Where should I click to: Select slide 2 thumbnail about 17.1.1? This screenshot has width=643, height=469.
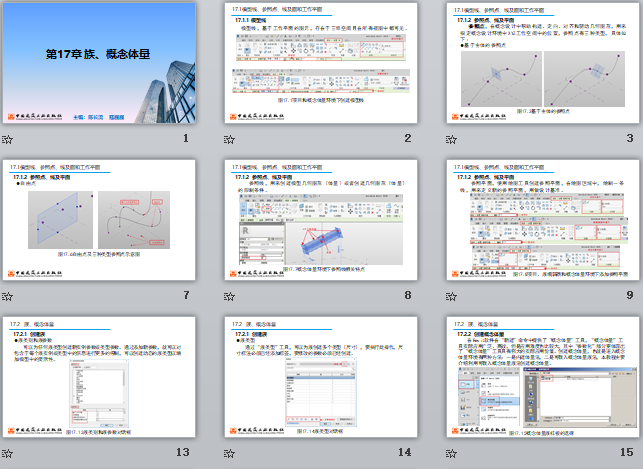321,63
